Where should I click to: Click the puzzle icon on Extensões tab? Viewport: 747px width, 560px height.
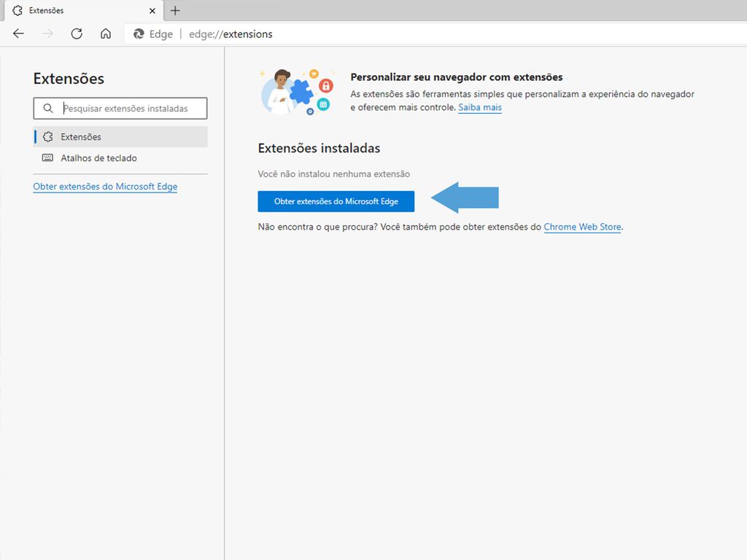pos(18,10)
